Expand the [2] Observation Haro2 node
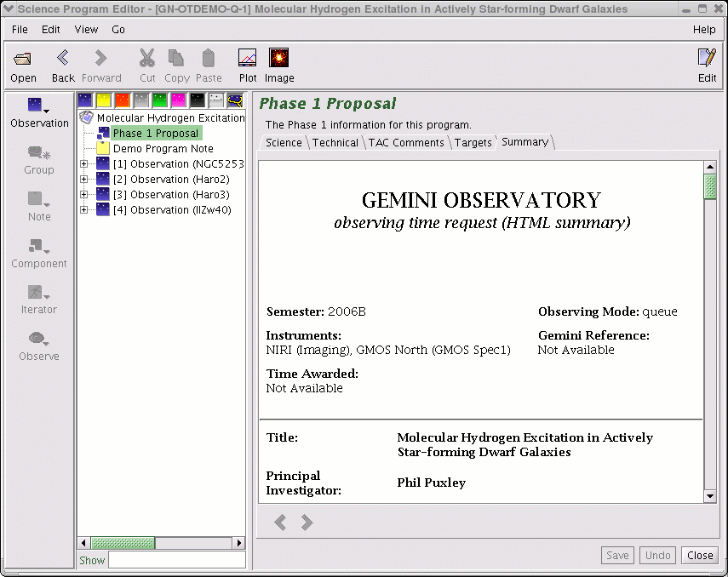 point(84,180)
